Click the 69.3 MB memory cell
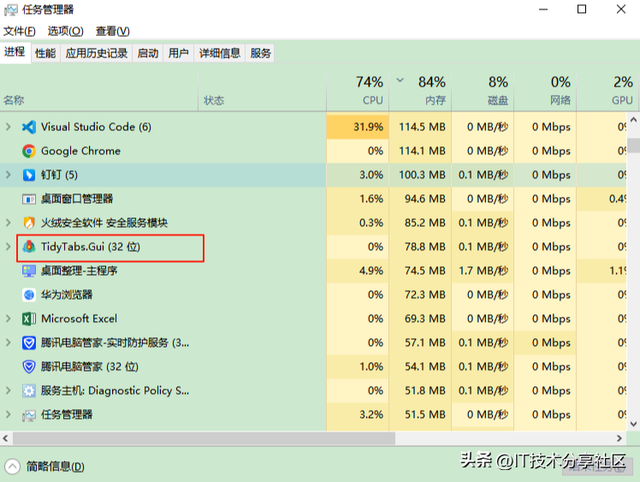The image size is (640, 482). click(x=420, y=319)
